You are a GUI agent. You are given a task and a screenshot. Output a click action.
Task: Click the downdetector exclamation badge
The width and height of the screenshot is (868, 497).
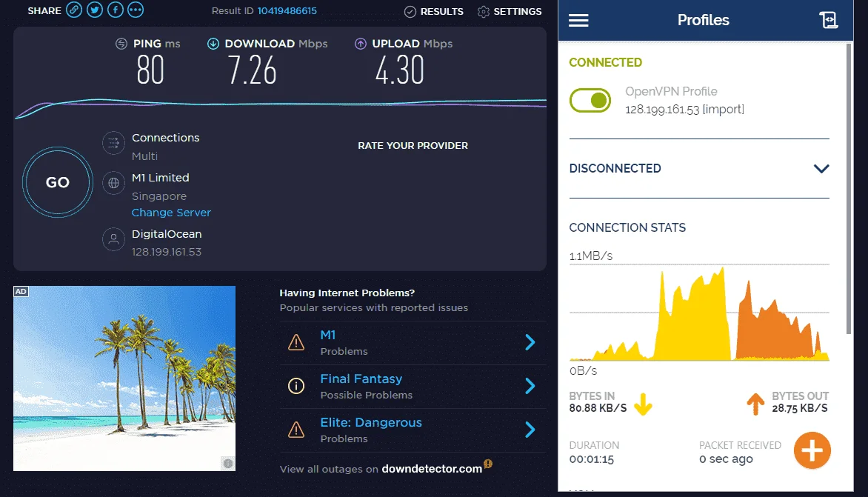click(488, 464)
